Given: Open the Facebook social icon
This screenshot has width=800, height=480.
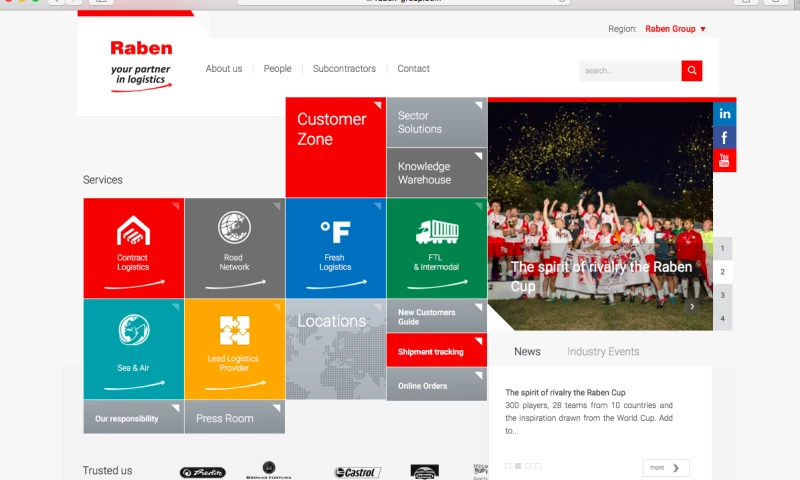Looking at the screenshot, I should tap(725, 137).
